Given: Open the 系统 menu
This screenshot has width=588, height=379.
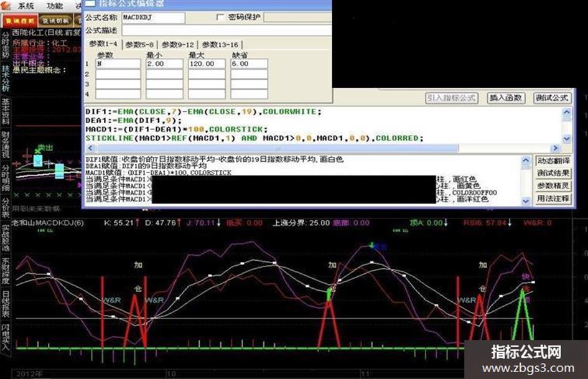Looking at the screenshot, I should point(26,6).
